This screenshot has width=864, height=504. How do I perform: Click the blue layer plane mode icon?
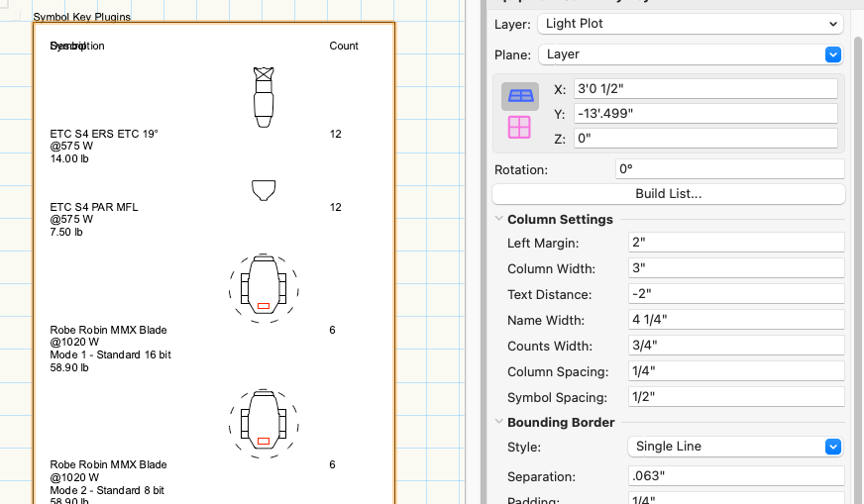(519, 96)
